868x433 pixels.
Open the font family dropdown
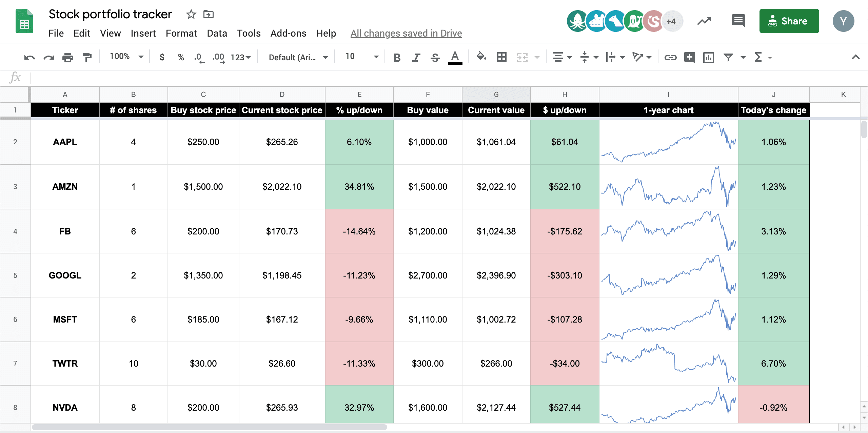(x=298, y=57)
